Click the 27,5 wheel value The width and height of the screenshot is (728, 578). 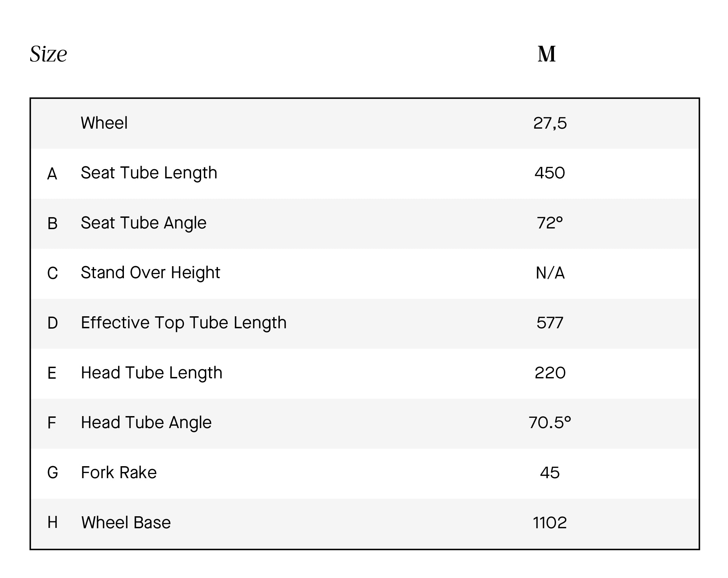coord(550,123)
